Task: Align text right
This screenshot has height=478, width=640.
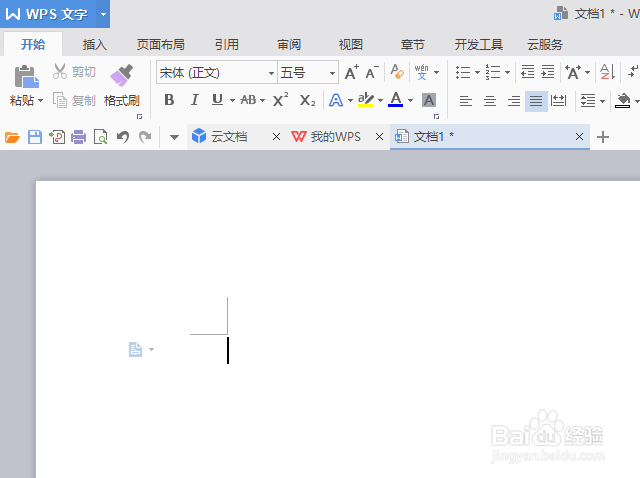Action: point(514,100)
